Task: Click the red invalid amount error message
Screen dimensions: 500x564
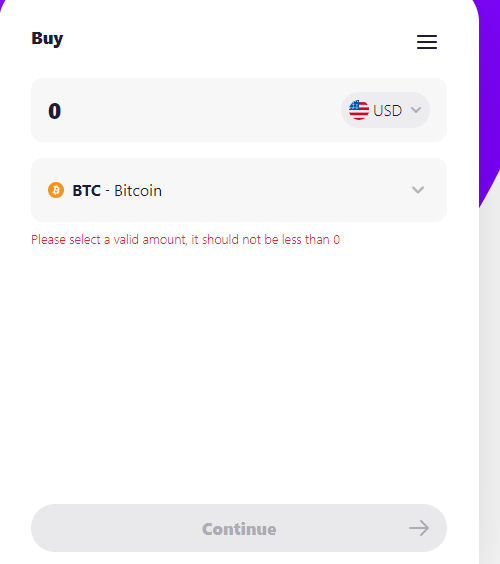Action: pos(186,240)
